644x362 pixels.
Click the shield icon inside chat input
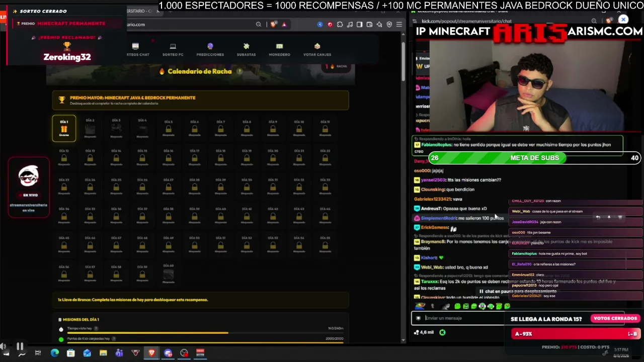tap(418, 318)
